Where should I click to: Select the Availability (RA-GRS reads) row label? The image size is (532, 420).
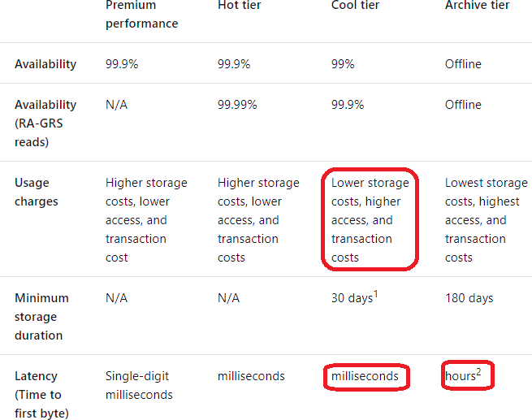click(45, 123)
